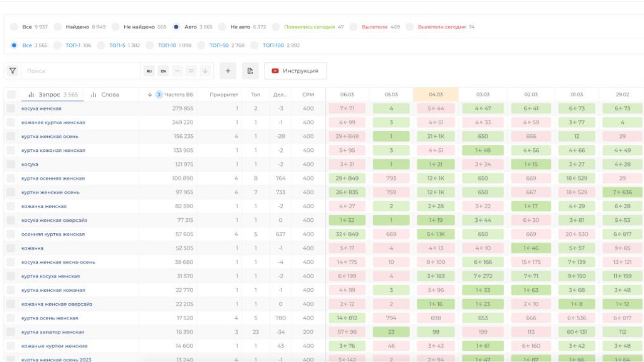Click the highlighted 04.03 date column header

[x=436, y=95]
